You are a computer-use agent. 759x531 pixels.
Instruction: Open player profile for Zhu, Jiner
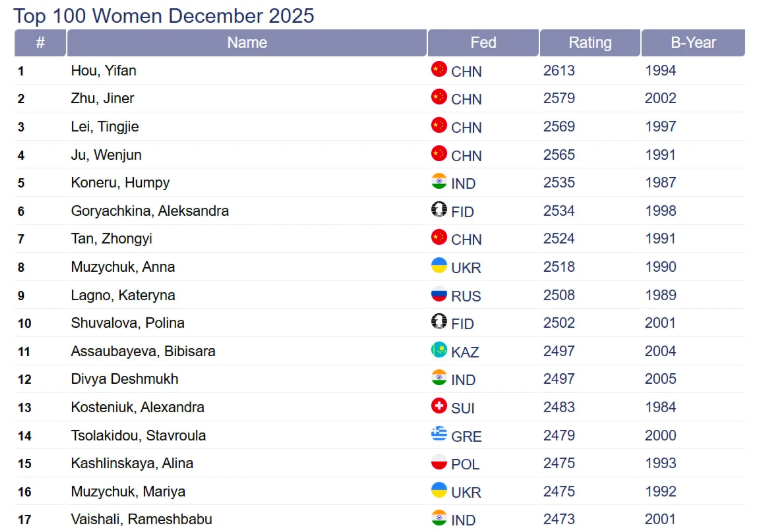102,98
